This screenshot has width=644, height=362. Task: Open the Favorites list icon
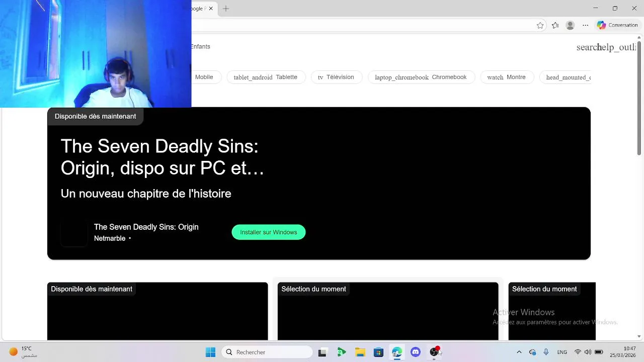(x=555, y=25)
